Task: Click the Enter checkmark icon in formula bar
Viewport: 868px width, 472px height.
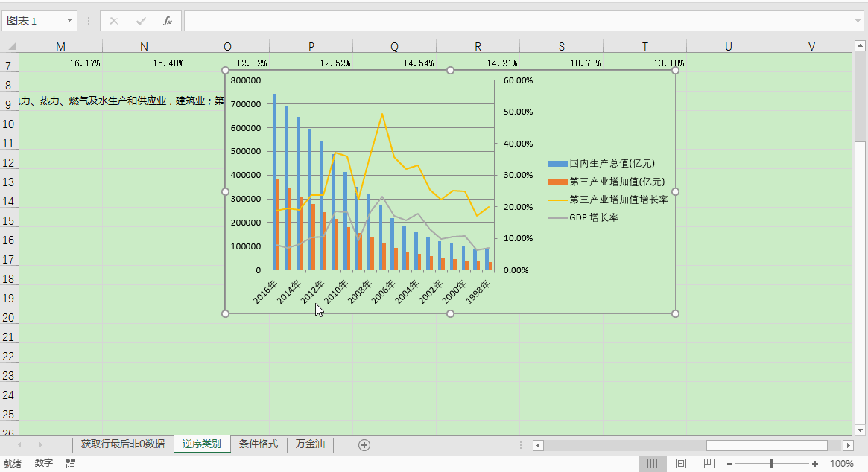Action: pos(141,21)
